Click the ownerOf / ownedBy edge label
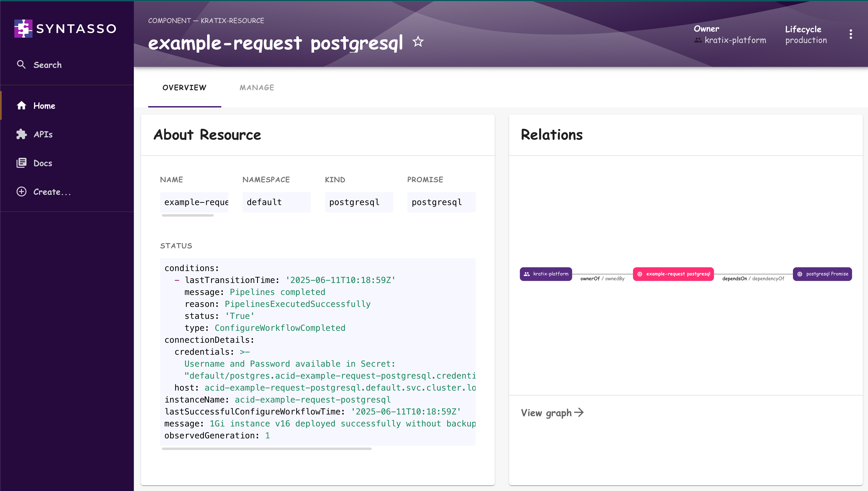This screenshot has height=491, width=868. coord(602,279)
